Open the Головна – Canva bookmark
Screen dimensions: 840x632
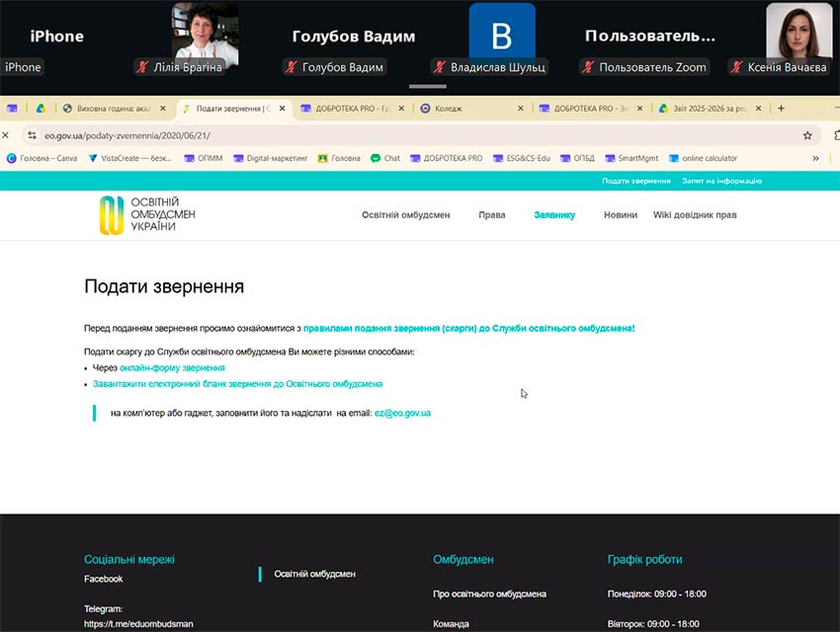[x=42, y=158]
